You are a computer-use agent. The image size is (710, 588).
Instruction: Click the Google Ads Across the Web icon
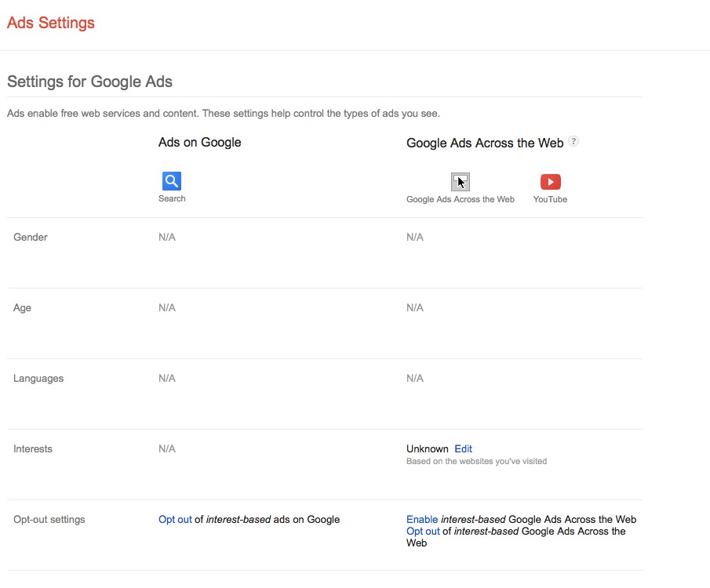(x=461, y=182)
